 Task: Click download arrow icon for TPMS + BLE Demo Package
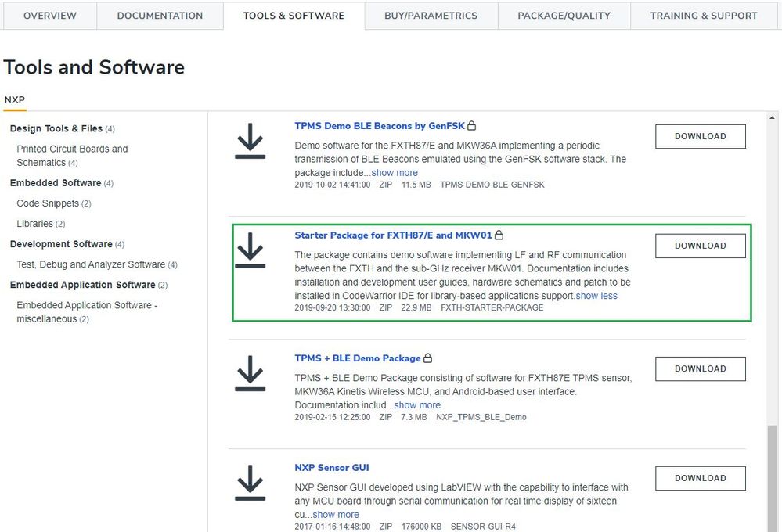click(x=250, y=373)
